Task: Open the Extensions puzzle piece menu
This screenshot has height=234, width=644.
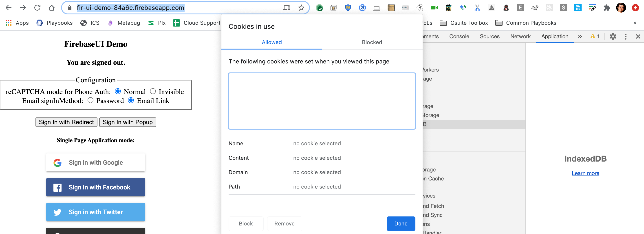Action: pyautogui.click(x=607, y=8)
